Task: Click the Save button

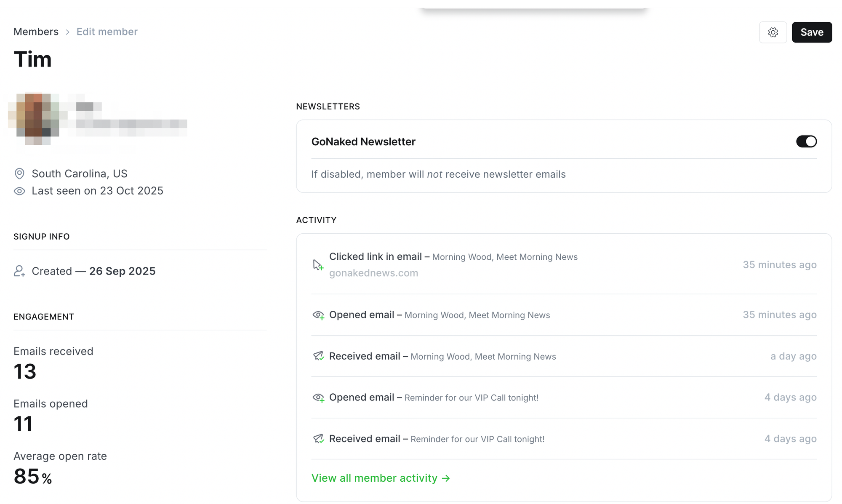Action: [811, 32]
